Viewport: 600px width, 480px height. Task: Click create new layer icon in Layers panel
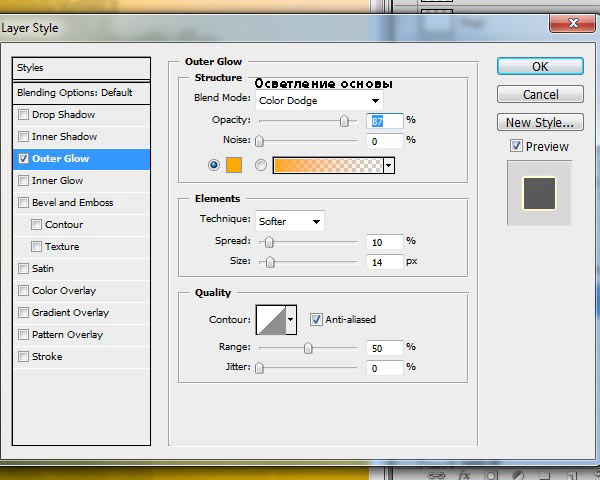(x=571, y=476)
